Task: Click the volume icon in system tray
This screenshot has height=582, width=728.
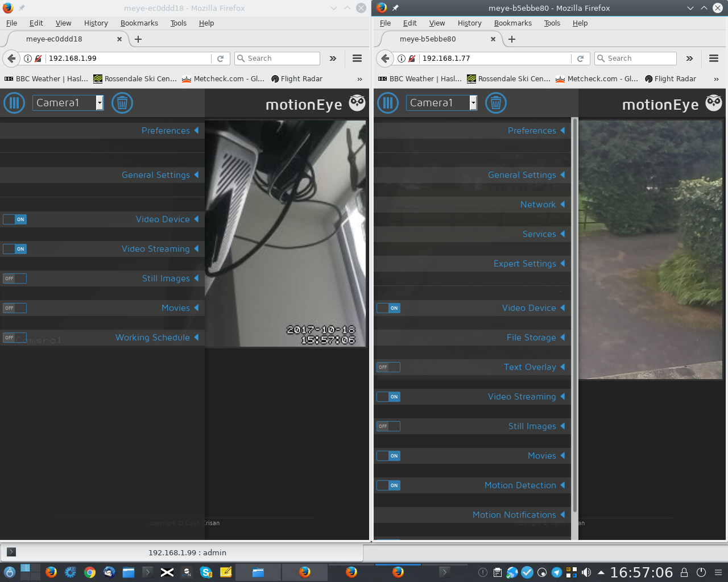Action: coord(587,572)
